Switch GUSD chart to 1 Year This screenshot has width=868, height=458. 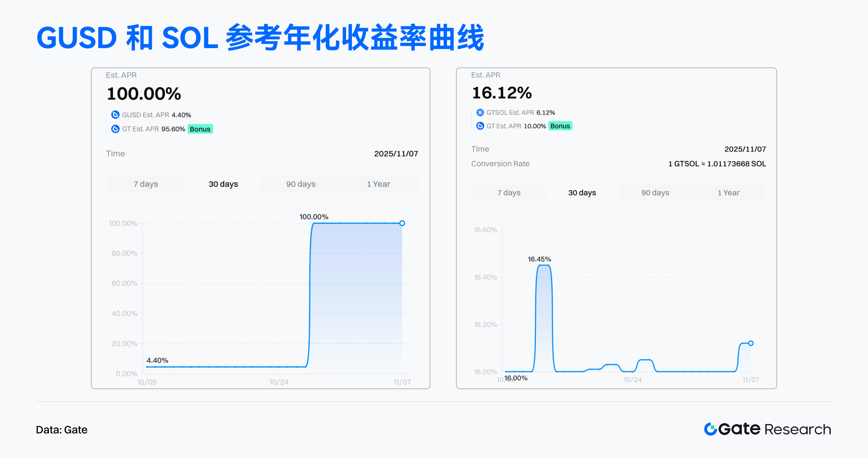(378, 184)
